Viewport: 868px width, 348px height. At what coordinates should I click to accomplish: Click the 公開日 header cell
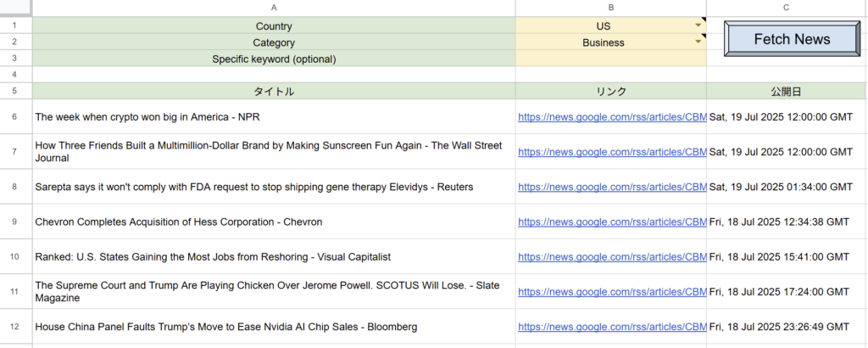[x=787, y=91]
